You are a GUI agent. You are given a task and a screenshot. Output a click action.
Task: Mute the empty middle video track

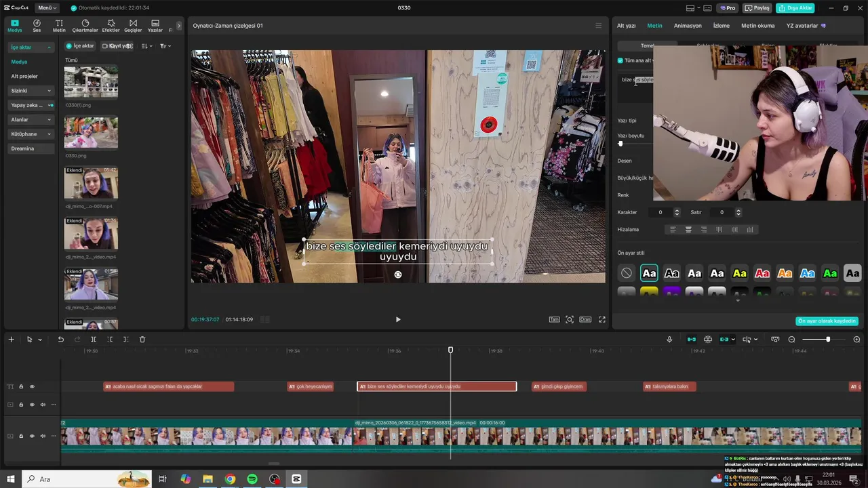[43, 405]
